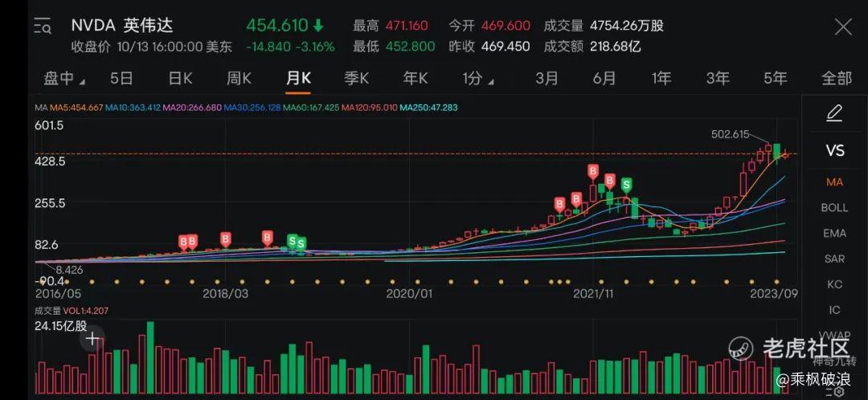The width and height of the screenshot is (868, 400).
Task: Click the MA30:256.128 legend value
Action: 252,108
